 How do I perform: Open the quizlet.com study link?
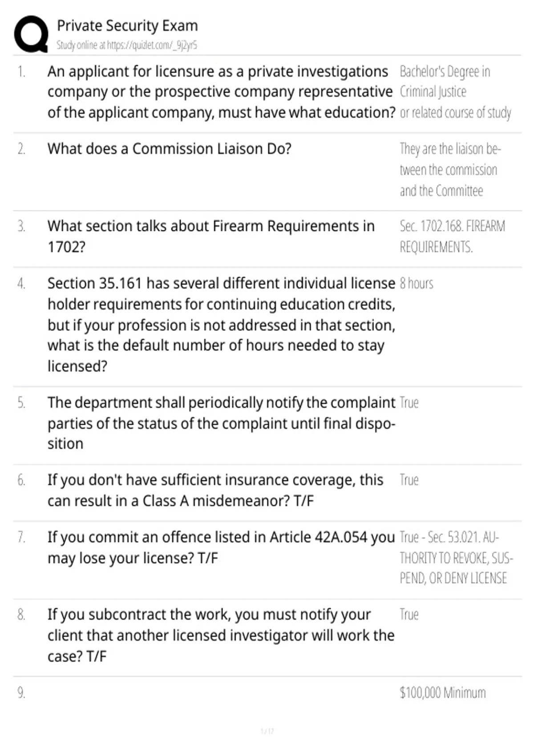127,45
